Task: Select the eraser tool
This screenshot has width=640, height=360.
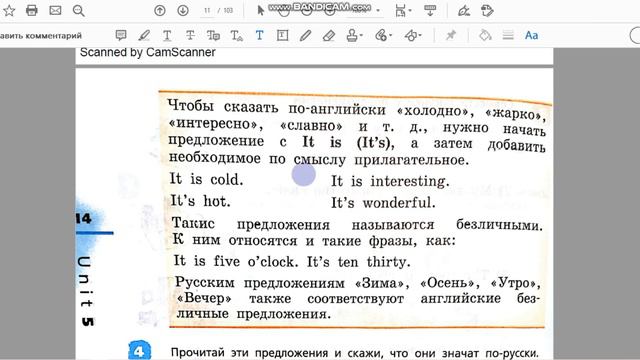Action: point(329,36)
